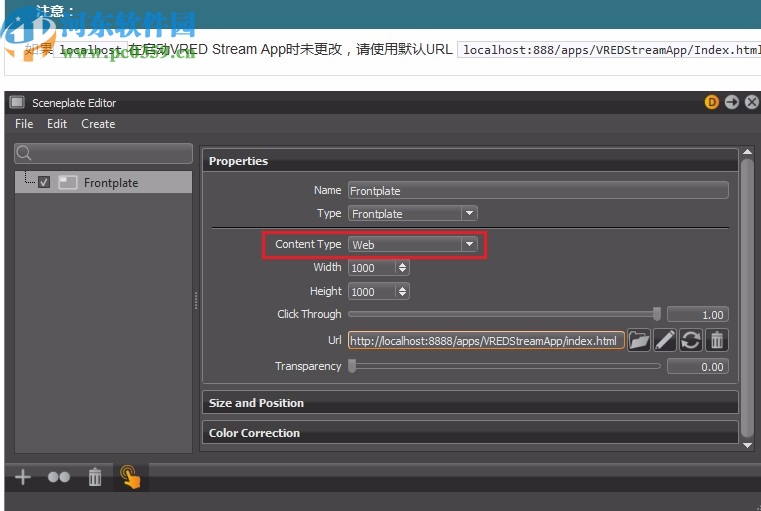Open the Url file browser folder icon

(639, 340)
